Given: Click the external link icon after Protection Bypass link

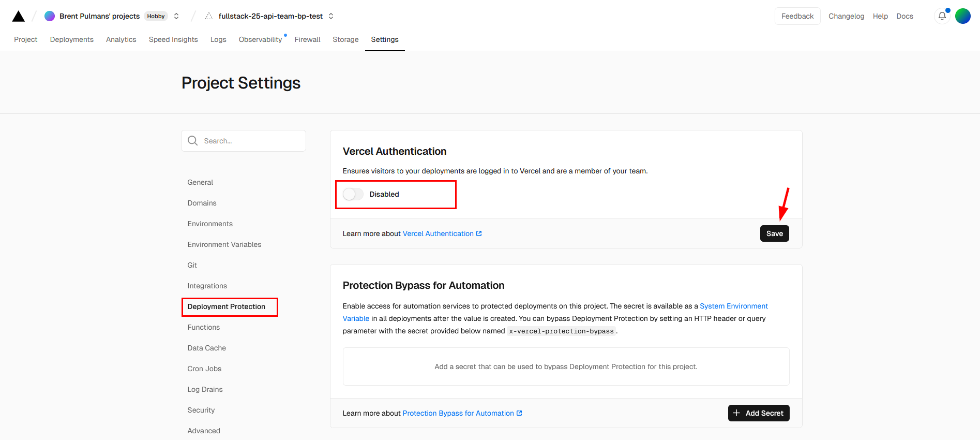Looking at the screenshot, I should 519,413.
